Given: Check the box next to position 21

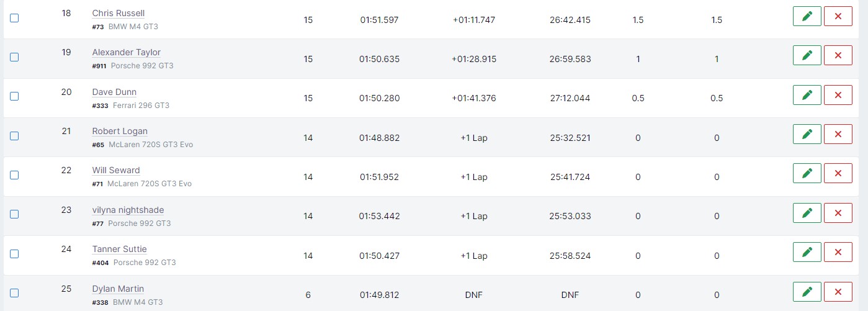Looking at the screenshot, I should [14, 136].
